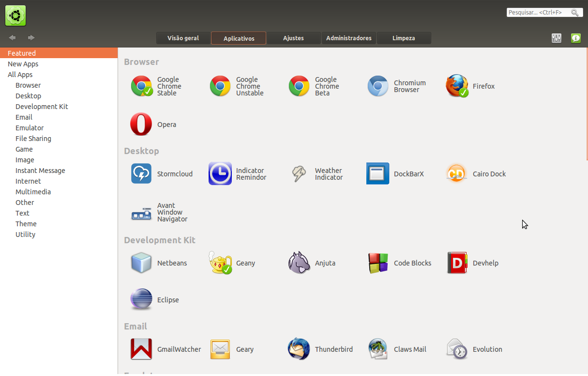The width and height of the screenshot is (588, 376).
Task: Select Google Chrome Unstable icon
Action: tap(220, 86)
